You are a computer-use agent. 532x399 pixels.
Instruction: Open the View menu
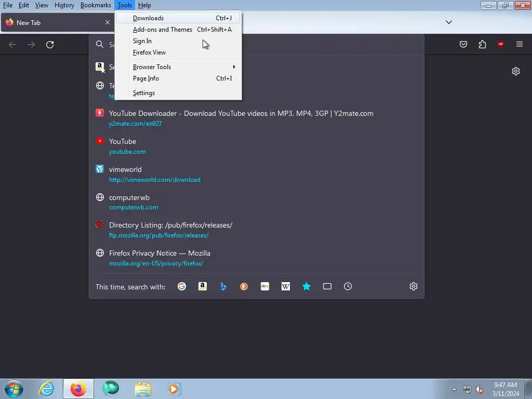[42, 5]
